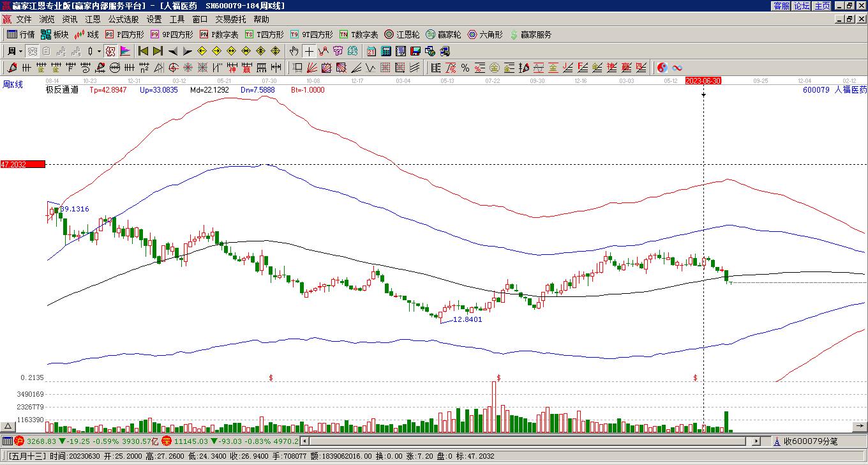Image resolution: width=868 pixels, height=465 pixels.
Task: Open the 交易委托 menu
Action: [230, 20]
